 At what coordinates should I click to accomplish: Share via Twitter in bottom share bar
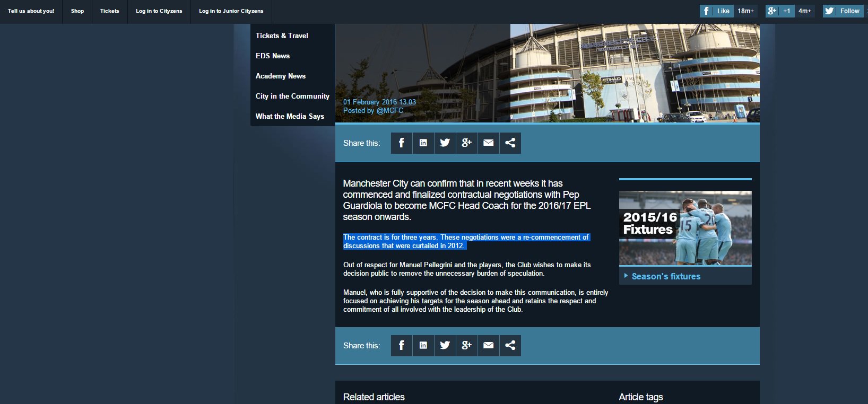coord(445,346)
